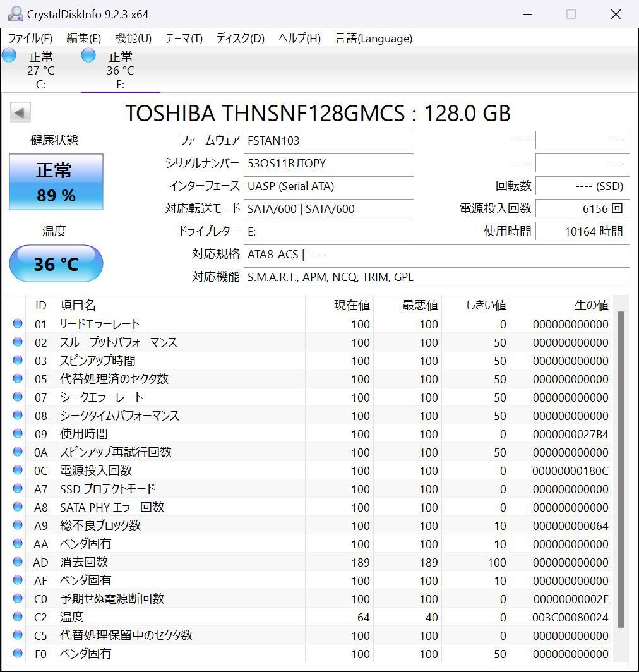Screen dimensions: 639x672
Task: Click the raw value 003C00080024
Action: pos(570,618)
